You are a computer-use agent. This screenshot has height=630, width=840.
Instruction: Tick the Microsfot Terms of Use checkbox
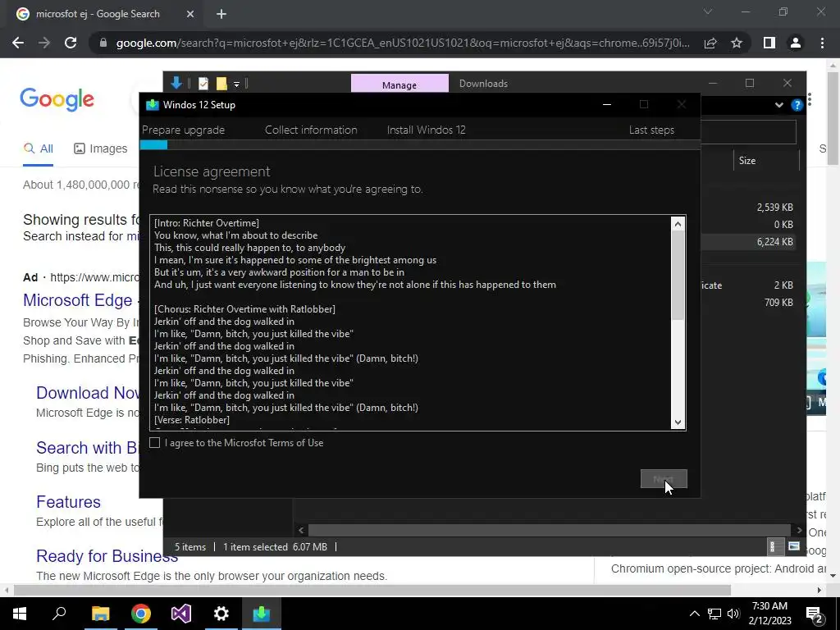click(x=154, y=442)
